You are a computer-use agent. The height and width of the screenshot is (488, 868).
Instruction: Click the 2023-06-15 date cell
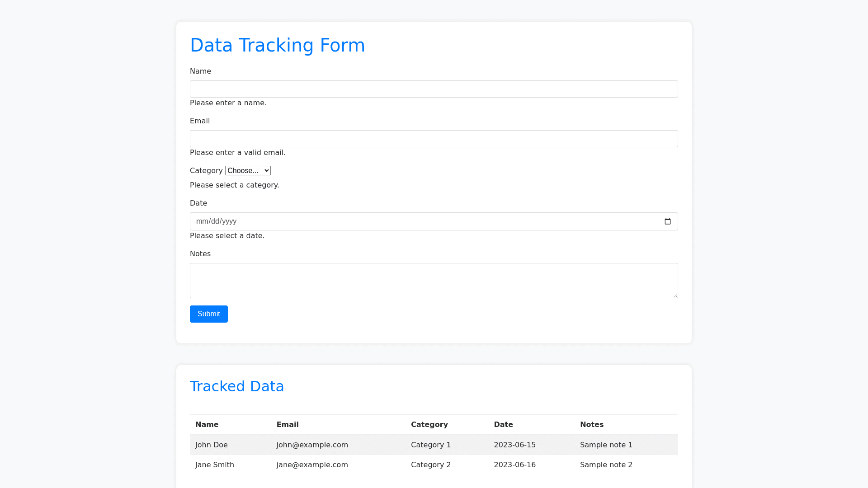click(514, 445)
